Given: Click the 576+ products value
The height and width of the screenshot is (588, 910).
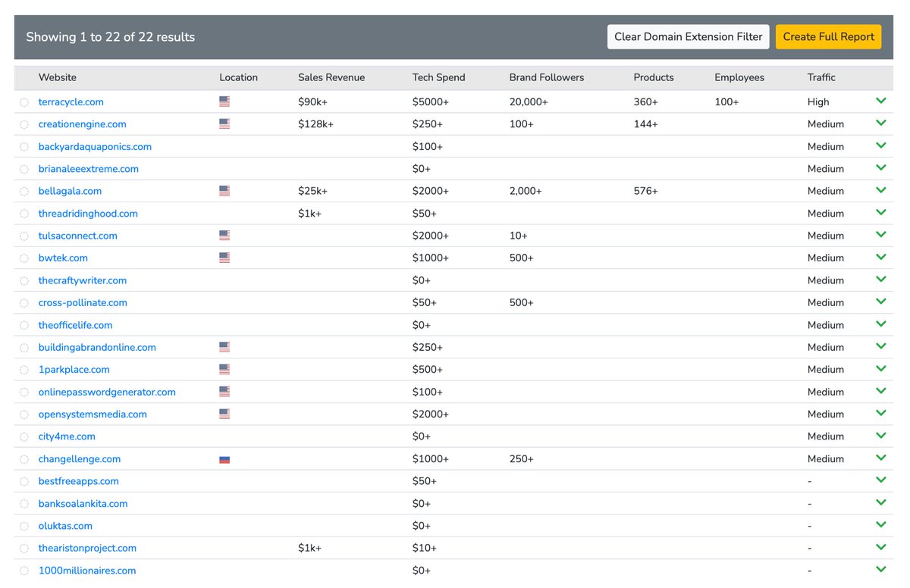Looking at the screenshot, I should (x=646, y=191).
